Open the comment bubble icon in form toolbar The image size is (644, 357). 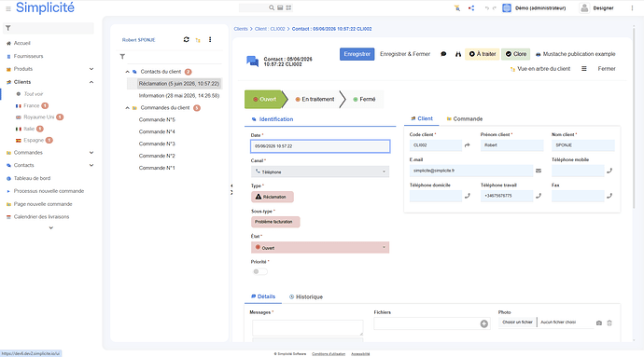pos(443,54)
